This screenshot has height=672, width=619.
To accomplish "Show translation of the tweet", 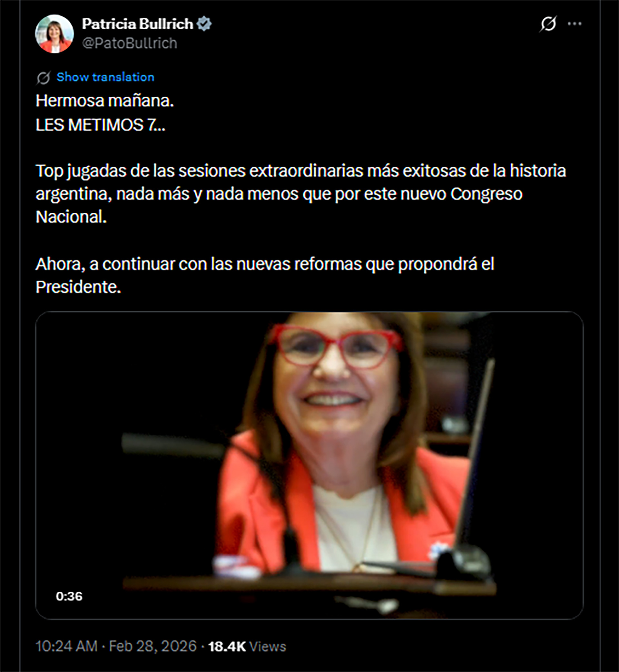I will [105, 77].
